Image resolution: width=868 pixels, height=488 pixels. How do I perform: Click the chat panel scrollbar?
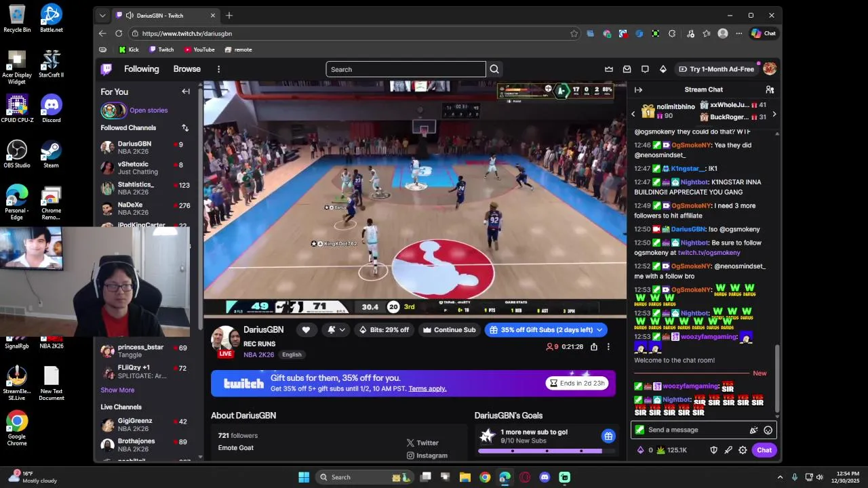pyautogui.click(x=777, y=378)
